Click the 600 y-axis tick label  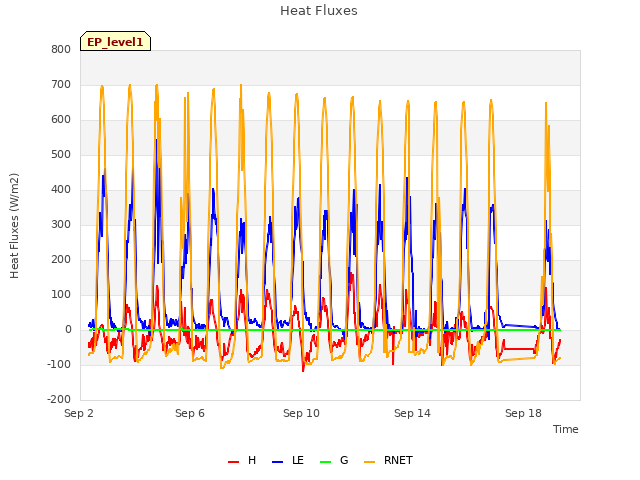pyautogui.click(x=61, y=120)
